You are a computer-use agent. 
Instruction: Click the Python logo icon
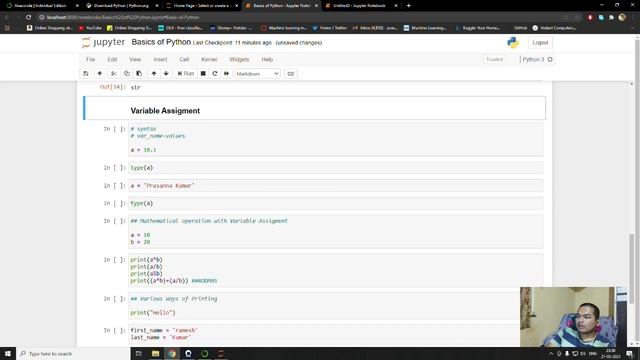513,42
